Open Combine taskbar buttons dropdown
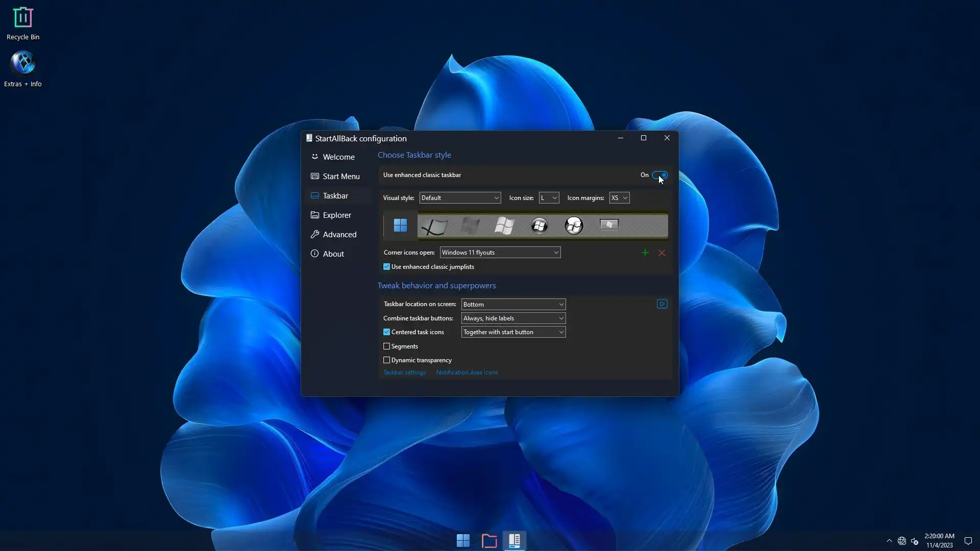 click(513, 318)
